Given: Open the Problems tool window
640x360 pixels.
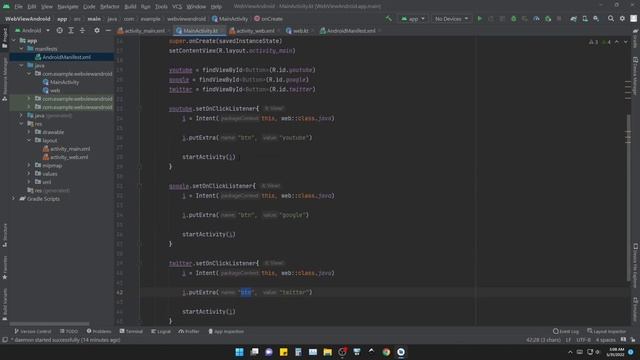Looking at the screenshot, I should tap(99, 331).
